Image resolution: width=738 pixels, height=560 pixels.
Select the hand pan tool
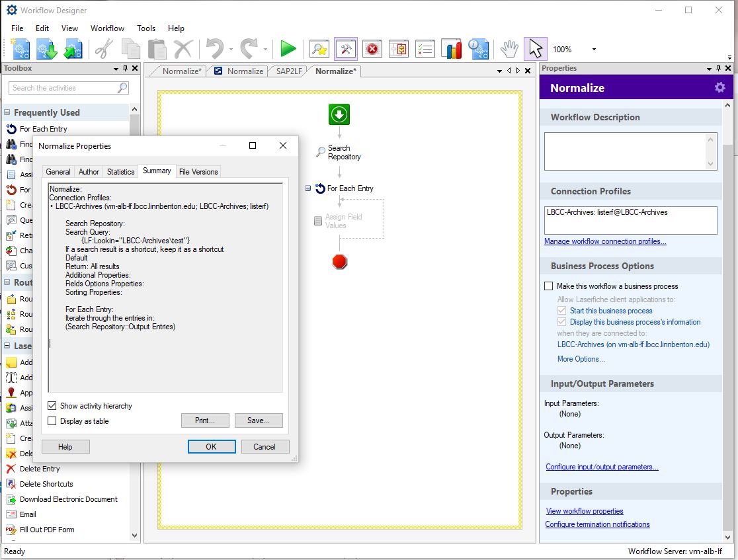(509, 49)
